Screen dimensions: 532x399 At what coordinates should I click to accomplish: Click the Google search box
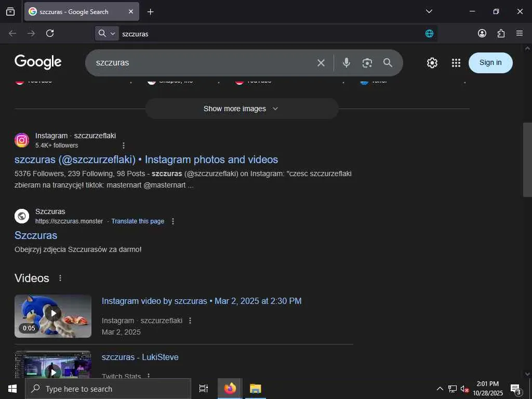[204, 63]
